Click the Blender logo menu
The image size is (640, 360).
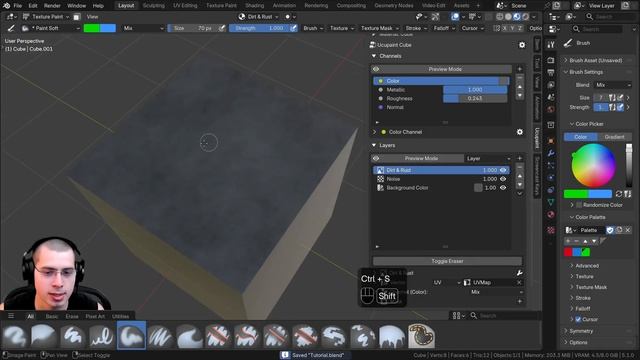tap(7, 6)
